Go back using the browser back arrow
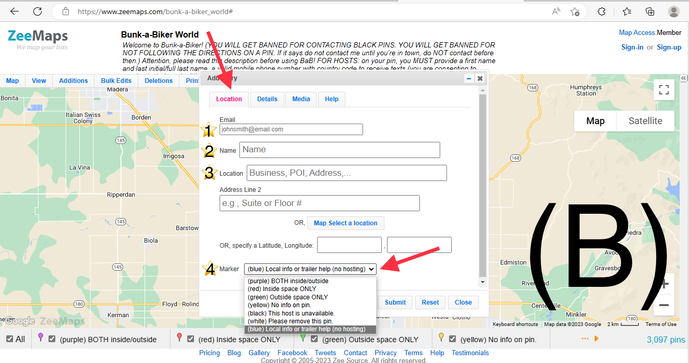The width and height of the screenshot is (689, 363). pyautogui.click(x=14, y=11)
